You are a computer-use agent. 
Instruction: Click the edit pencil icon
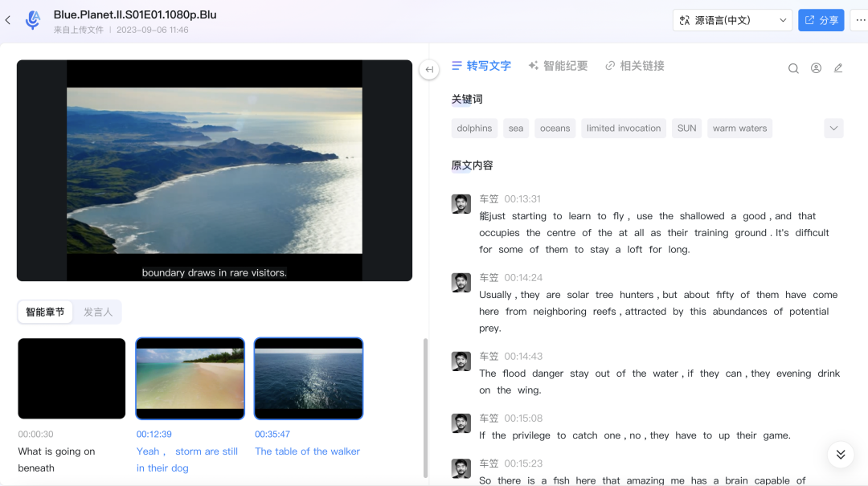tap(838, 68)
